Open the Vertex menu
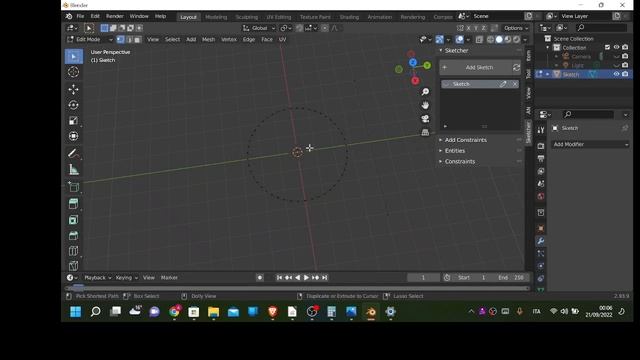 click(229, 40)
